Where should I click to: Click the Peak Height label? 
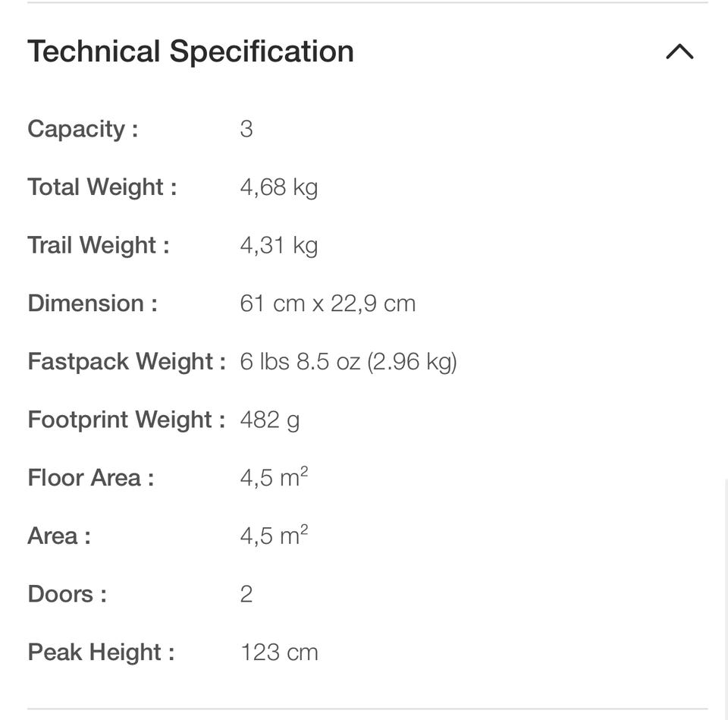tap(101, 652)
